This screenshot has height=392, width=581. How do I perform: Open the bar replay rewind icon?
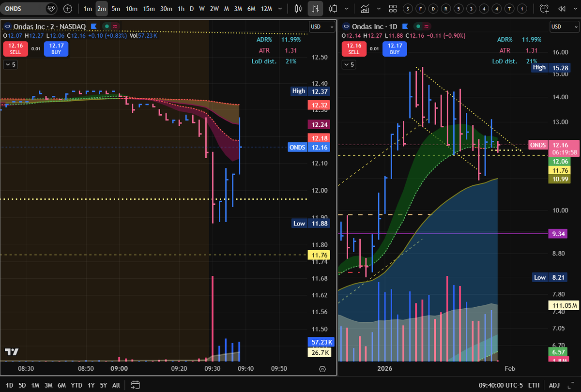click(x=562, y=9)
